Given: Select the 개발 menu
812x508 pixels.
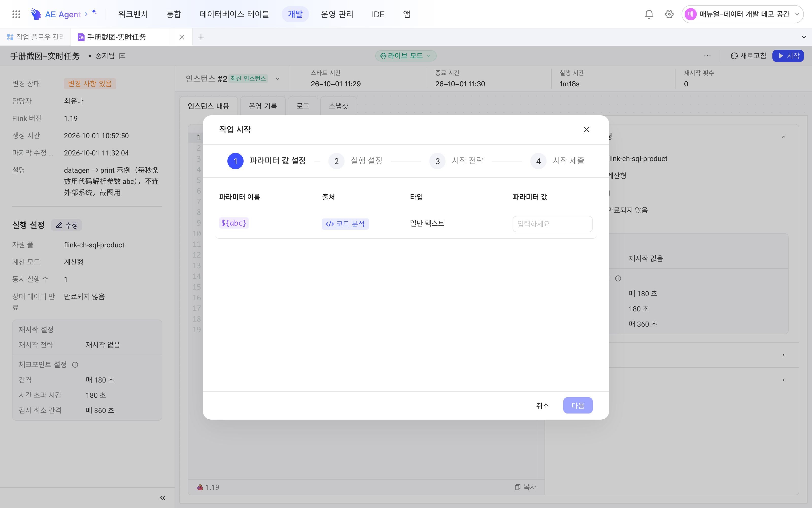Looking at the screenshot, I should tap(295, 14).
